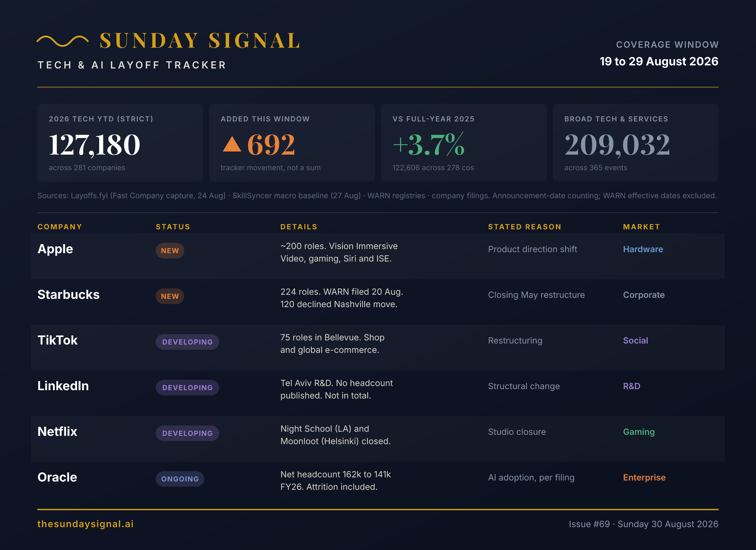Screen dimensions: 756x550
Task: Click the "COVERAGE WINDOW" label
Action: coord(667,45)
